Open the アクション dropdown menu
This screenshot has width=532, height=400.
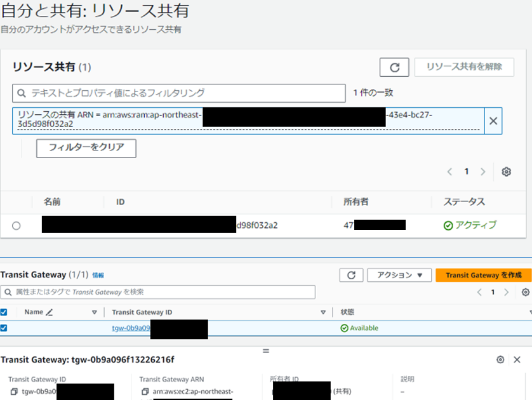(x=399, y=275)
